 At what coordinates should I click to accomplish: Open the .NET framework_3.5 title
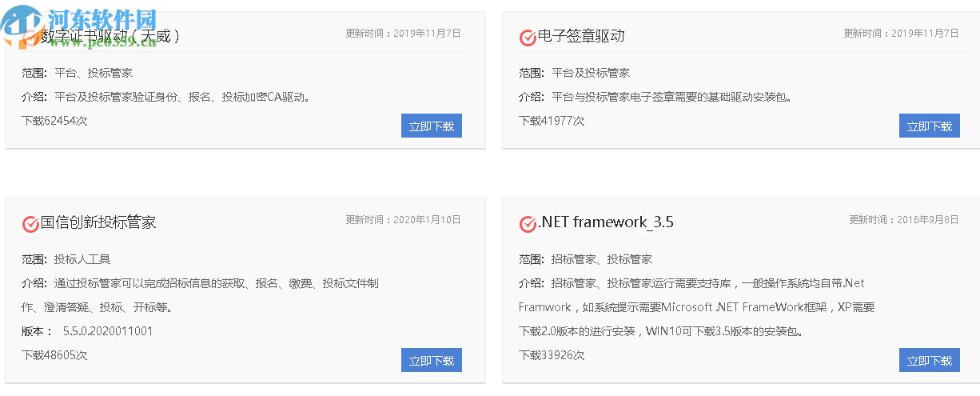coord(606,222)
